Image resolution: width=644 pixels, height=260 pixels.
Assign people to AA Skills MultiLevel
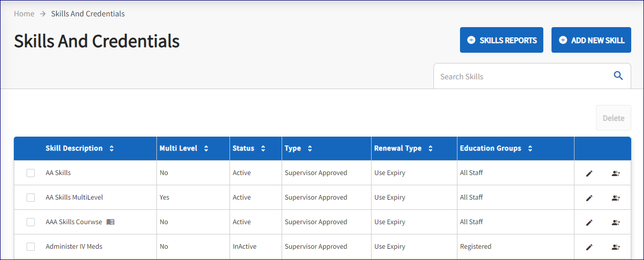coord(615,198)
